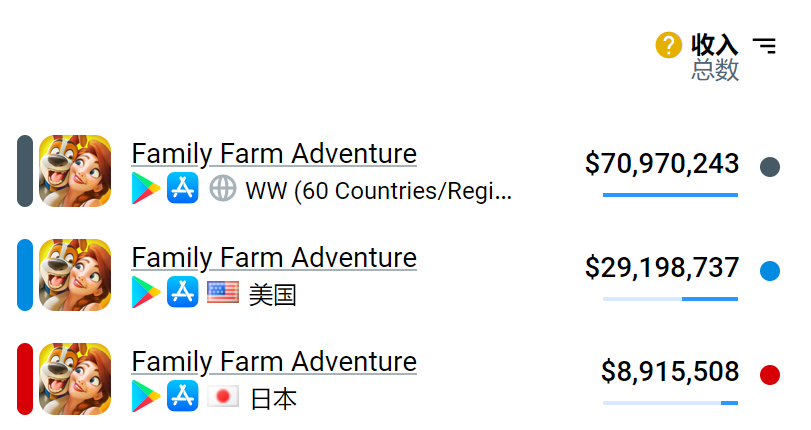811x430 pixels.
Task: Open Family Farm Adventure 美国 link
Action: pos(274,258)
